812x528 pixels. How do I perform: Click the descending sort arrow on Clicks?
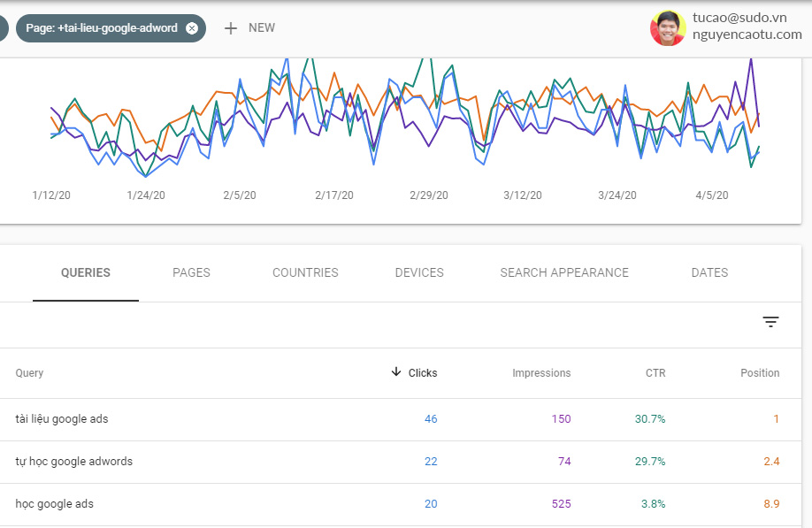395,372
